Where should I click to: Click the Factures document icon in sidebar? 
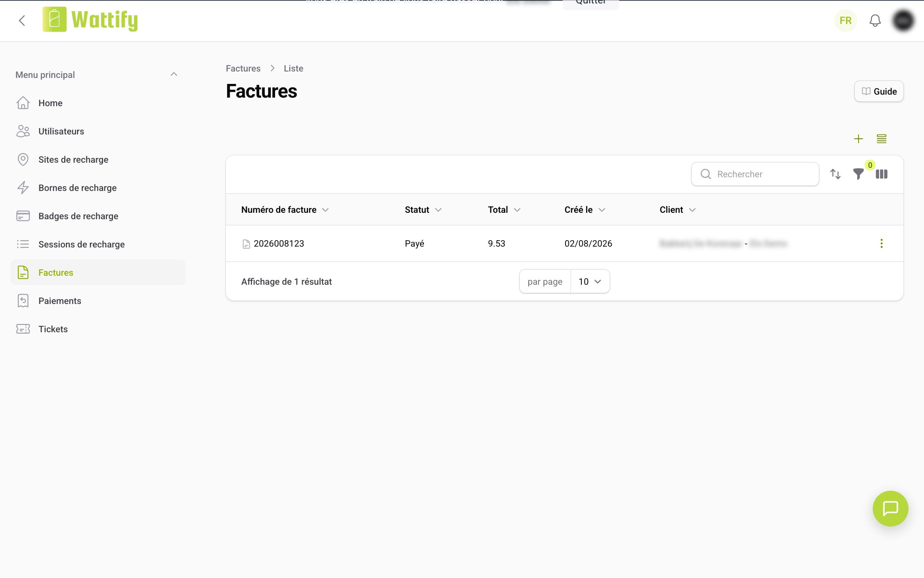(x=23, y=272)
